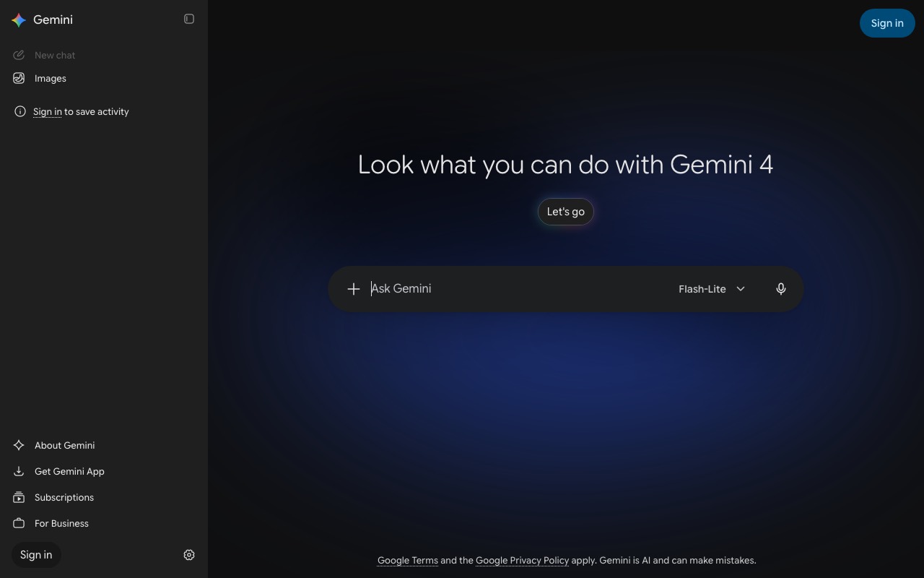Viewport: 924px width, 578px height.
Task: Click the text 'to save activity'
Action: [97, 112]
